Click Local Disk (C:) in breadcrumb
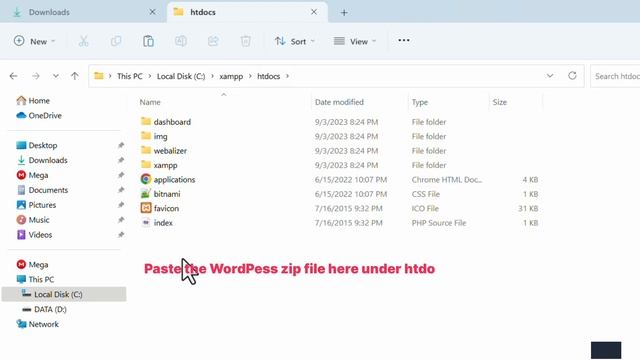This screenshot has width=640, height=360. tap(181, 76)
